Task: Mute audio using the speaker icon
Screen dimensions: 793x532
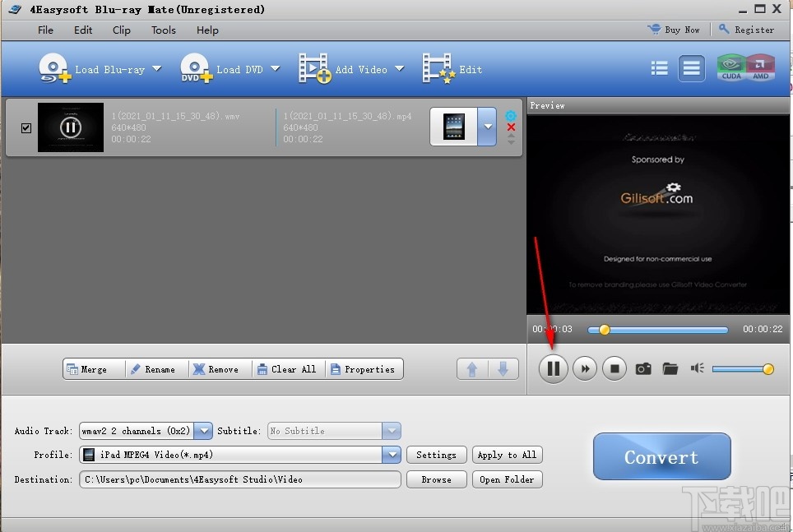Action: tap(697, 368)
